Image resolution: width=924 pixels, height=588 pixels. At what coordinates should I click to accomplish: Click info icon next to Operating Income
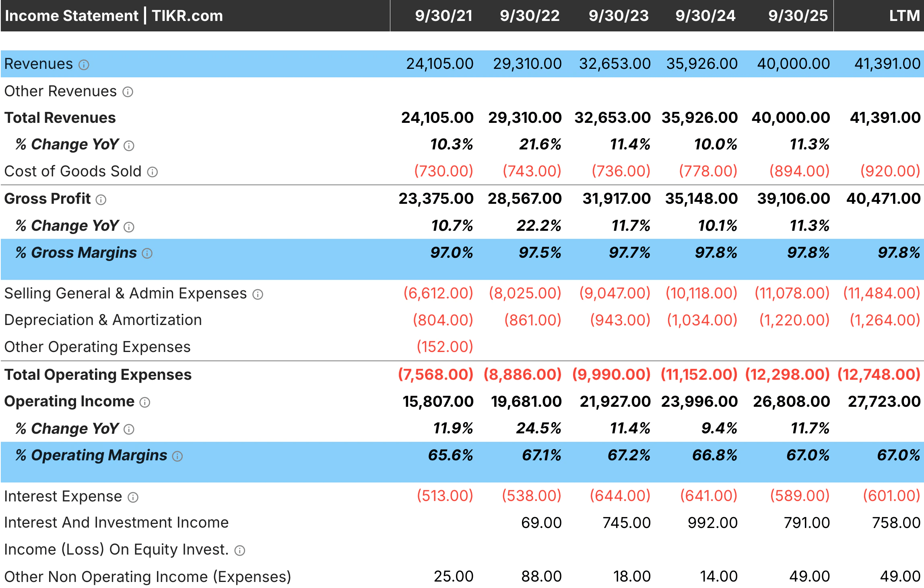tap(145, 402)
